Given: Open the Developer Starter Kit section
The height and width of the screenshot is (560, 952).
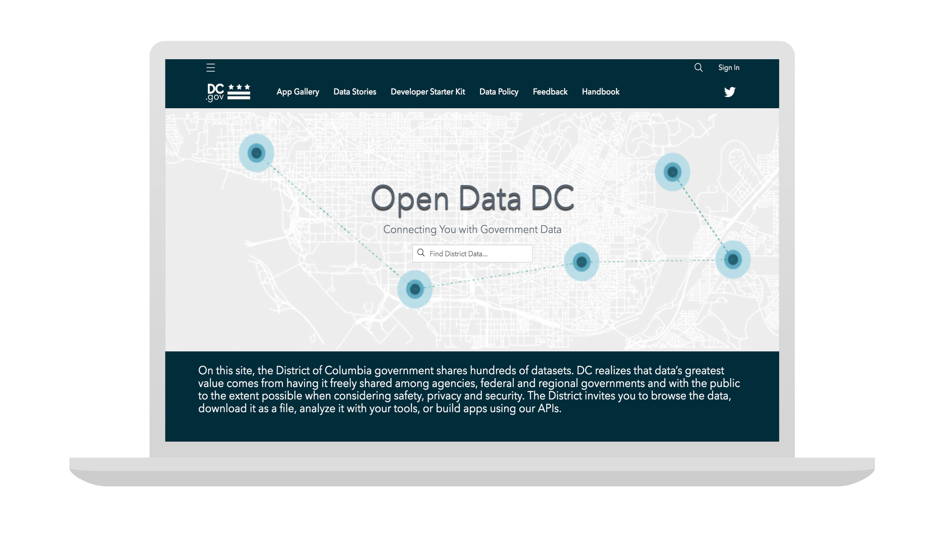Looking at the screenshot, I should pos(427,91).
